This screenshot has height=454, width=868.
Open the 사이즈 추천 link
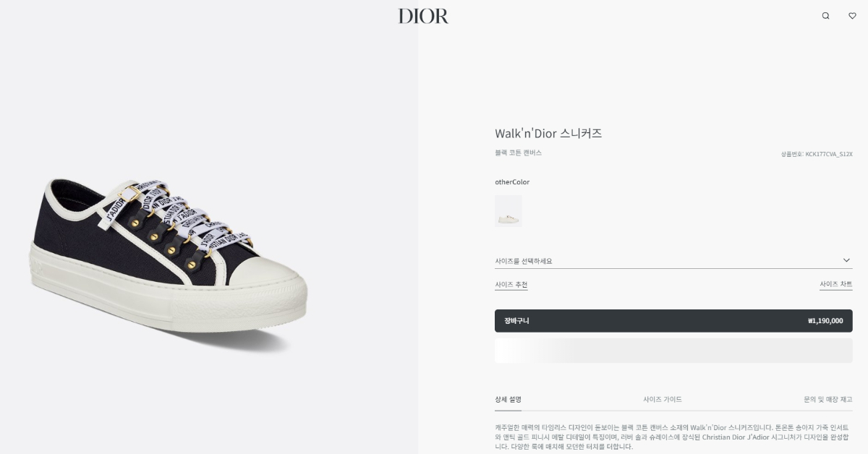coord(511,285)
